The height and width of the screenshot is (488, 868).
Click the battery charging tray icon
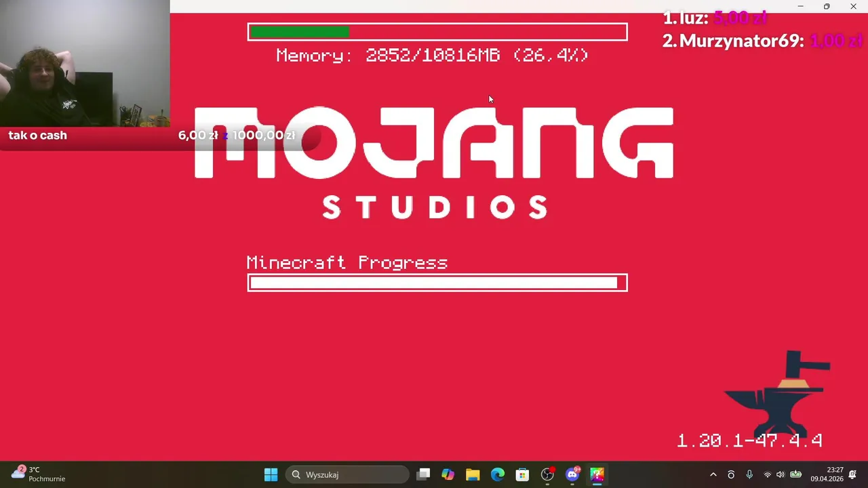[795, 474]
